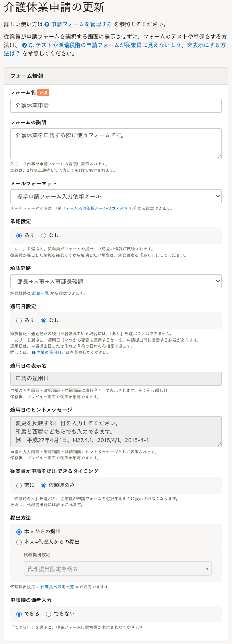Screen dimensions: 232x644
Task: Open the 代理提出設定を検索 combo box
Action: point(118,569)
